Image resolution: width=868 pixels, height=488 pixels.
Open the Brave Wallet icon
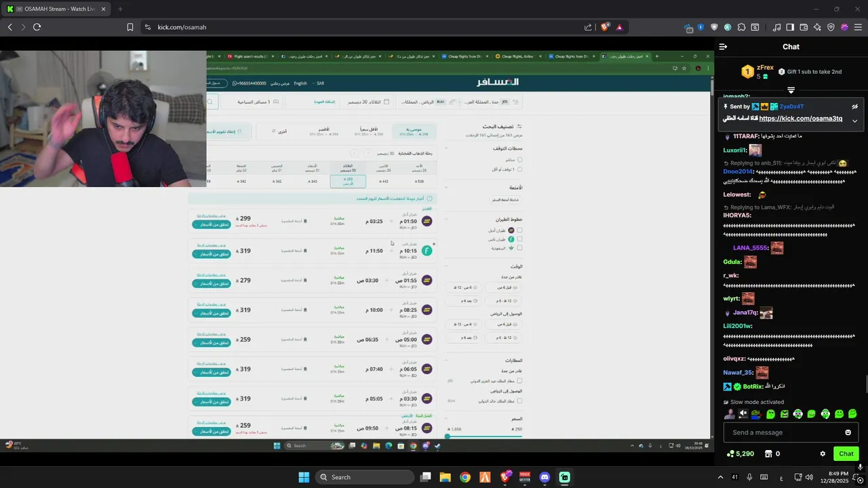804,27
